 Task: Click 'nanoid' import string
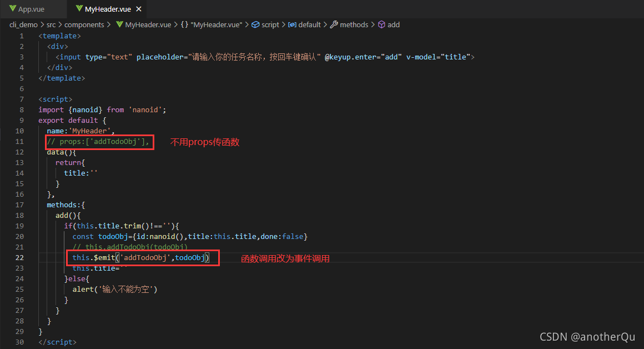point(145,109)
